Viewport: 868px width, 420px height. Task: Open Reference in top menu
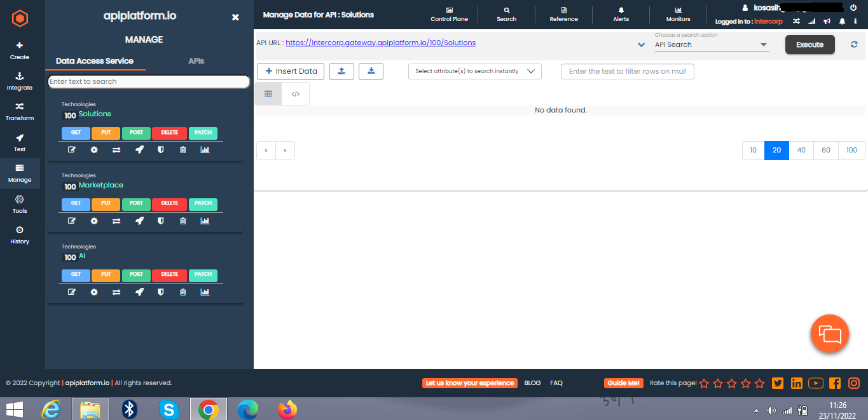563,14
